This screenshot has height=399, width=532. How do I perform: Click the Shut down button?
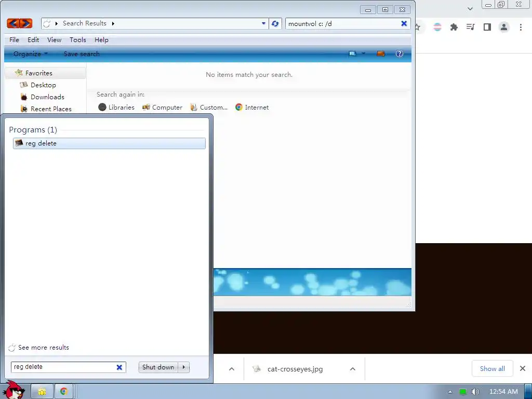click(x=158, y=367)
